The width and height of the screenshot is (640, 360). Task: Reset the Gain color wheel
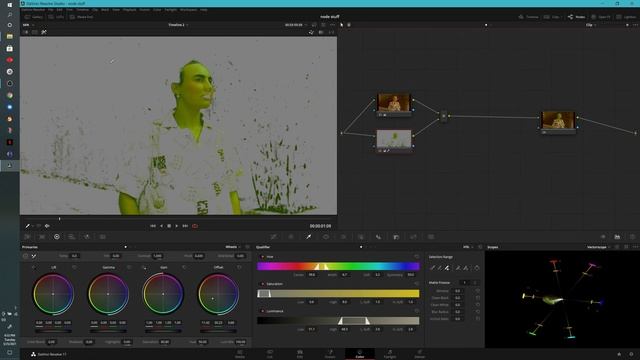pos(184,267)
